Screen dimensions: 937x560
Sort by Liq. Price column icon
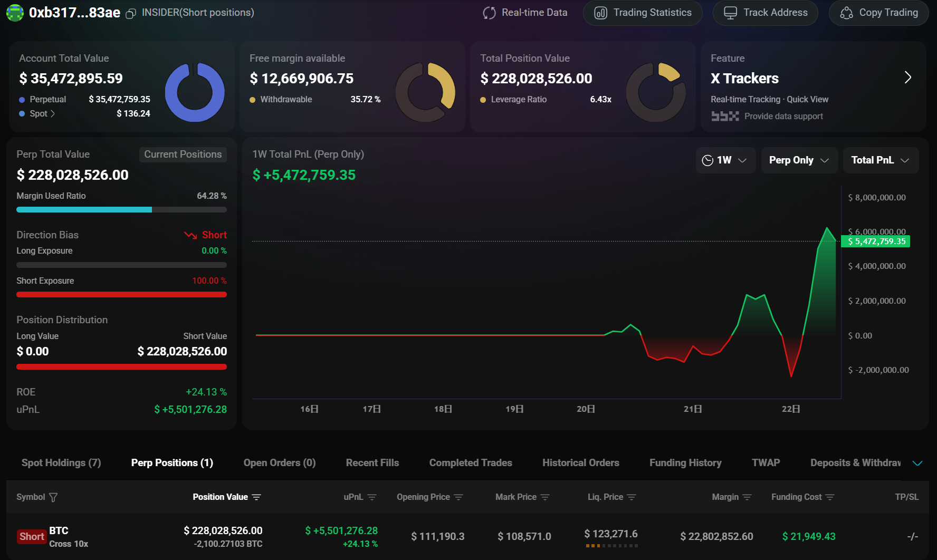(x=632, y=497)
